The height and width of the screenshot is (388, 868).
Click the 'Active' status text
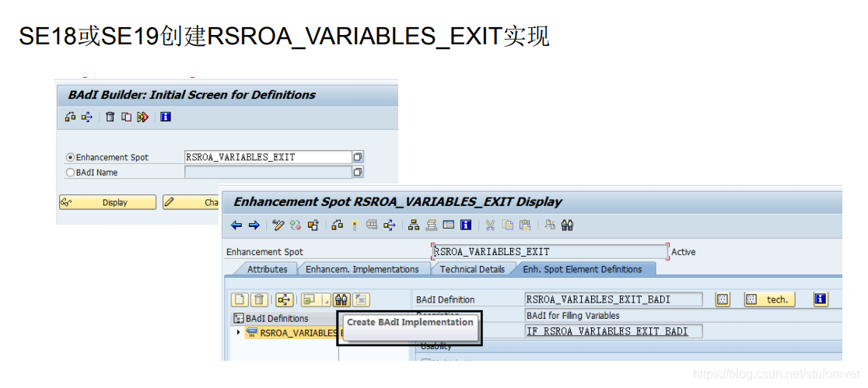coord(683,252)
